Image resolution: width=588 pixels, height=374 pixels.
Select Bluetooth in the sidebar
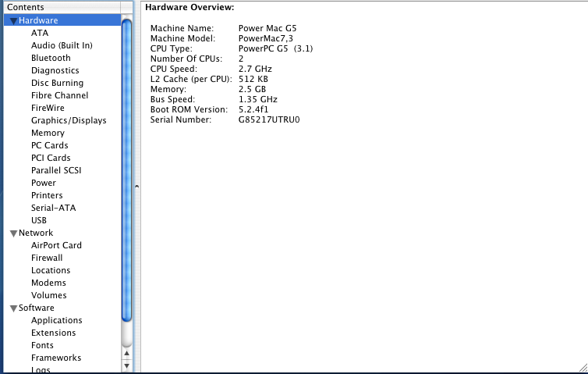[x=51, y=58]
